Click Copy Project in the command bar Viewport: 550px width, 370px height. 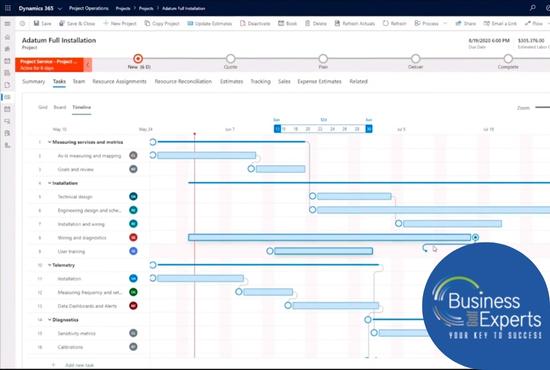[162, 23]
